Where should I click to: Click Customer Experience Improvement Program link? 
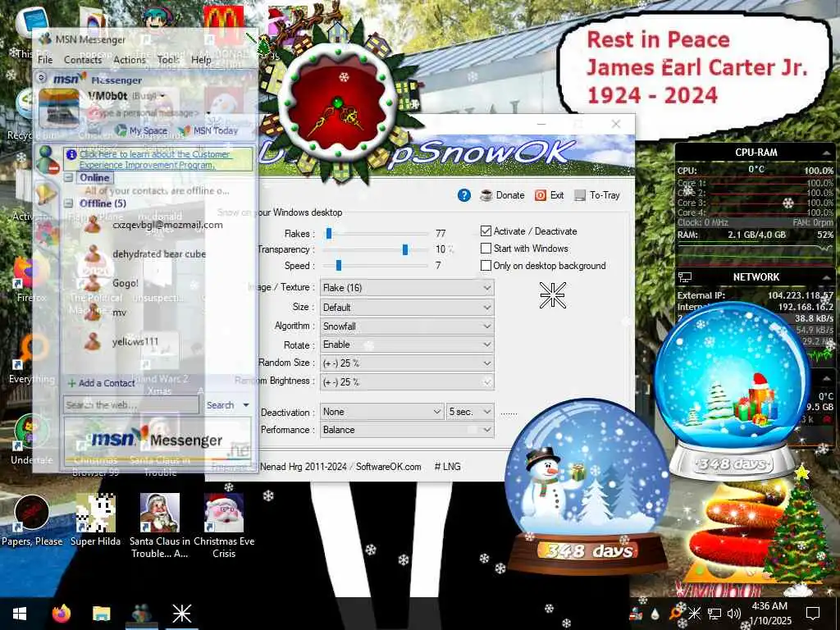[x=154, y=160]
